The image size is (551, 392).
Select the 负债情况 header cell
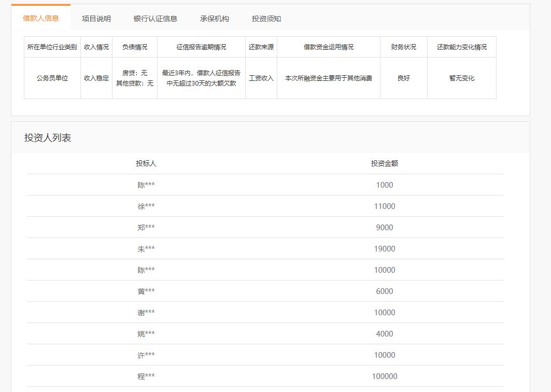point(135,47)
